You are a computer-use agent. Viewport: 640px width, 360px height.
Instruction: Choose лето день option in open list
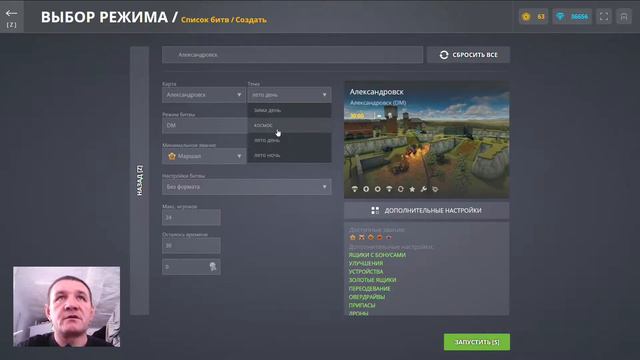point(289,140)
